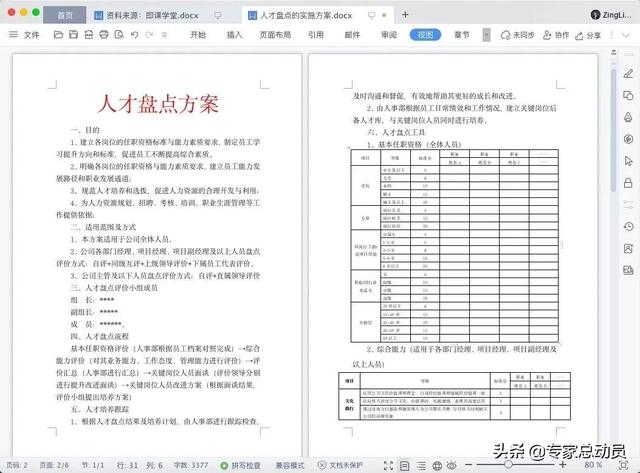The height and width of the screenshot is (473, 640).
Task: Click the 行: 31 line indicator
Action: click(127, 465)
